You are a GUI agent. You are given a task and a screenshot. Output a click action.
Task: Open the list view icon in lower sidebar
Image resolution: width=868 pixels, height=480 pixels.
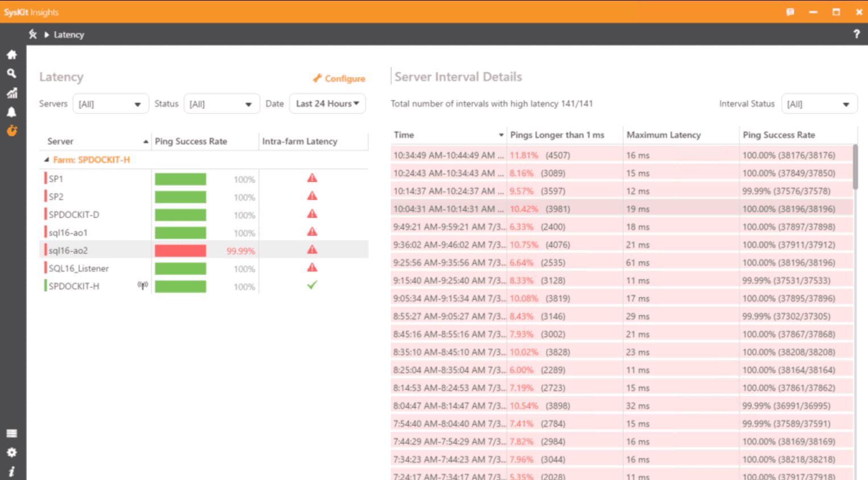(11, 433)
